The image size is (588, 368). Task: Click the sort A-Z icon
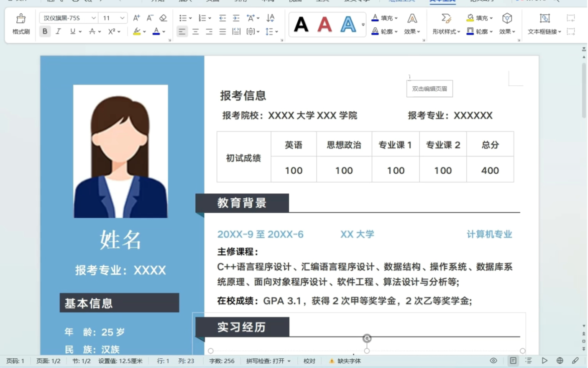coord(271,18)
